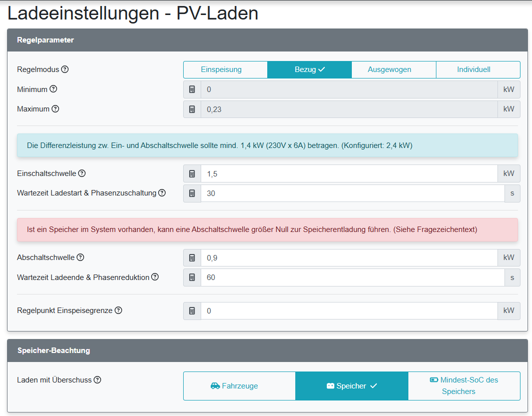The width and height of the screenshot is (532, 416).
Task: Open the help icon next to Regelmodus
Action: coord(65,69)
